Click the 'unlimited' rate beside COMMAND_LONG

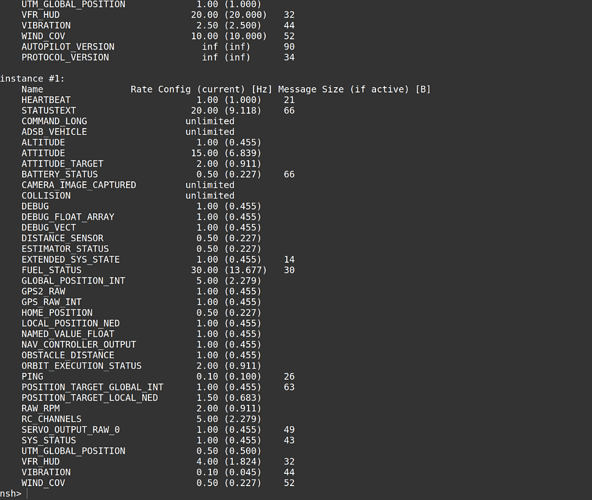(210, 121)
